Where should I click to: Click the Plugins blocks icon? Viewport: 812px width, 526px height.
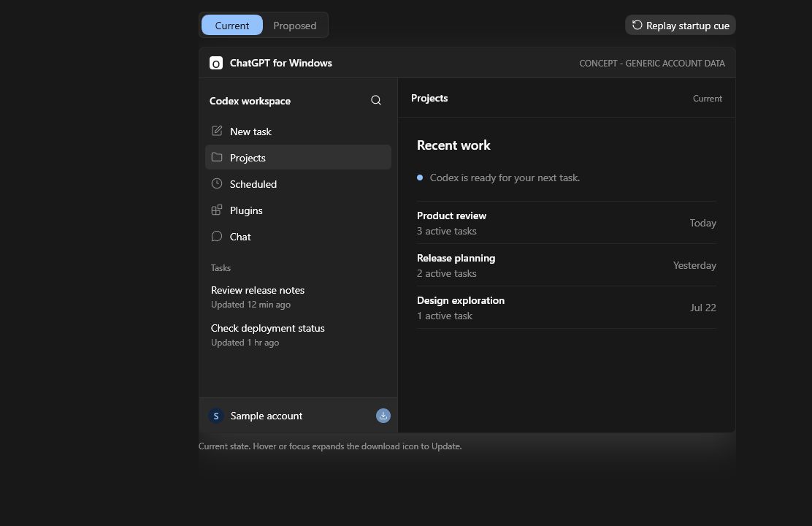tap(217, 210)
